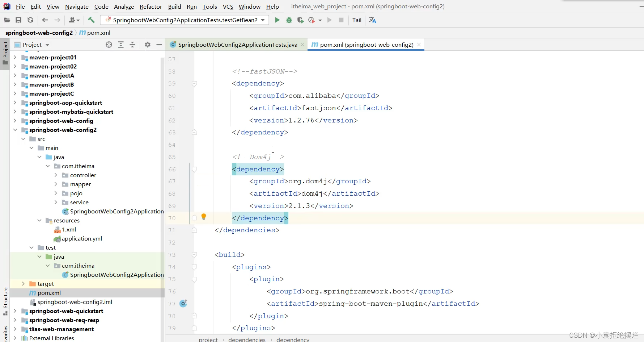Click the locate target crosshair icon
The height and width of the screenshot is (342, 644).
pyautogui.click(x=109, y=45)
